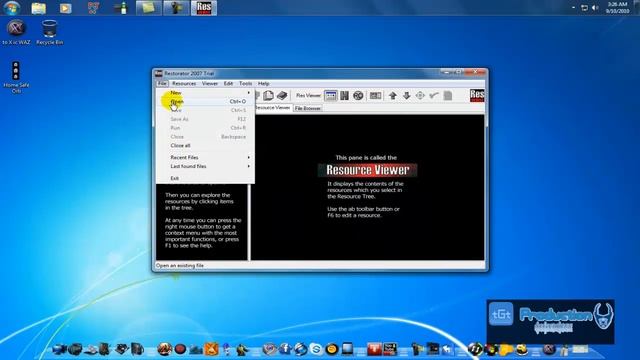Open the Facebook icon in the dock

point(285,349)
